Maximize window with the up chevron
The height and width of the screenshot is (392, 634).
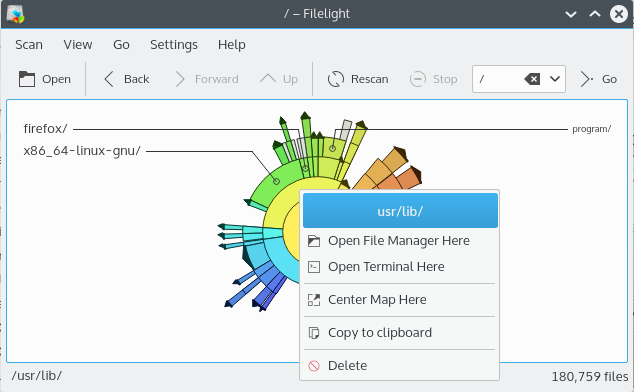[x=595, y=14]
